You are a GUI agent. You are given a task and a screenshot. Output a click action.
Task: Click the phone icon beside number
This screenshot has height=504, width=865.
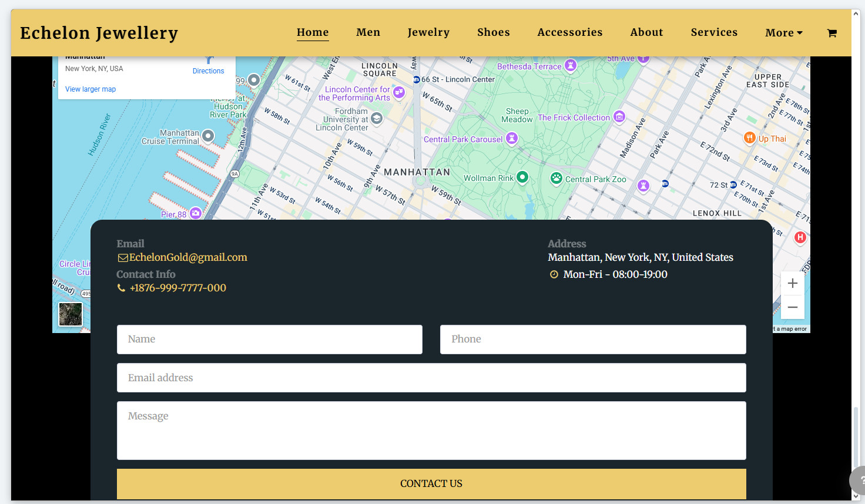[121, 288]
